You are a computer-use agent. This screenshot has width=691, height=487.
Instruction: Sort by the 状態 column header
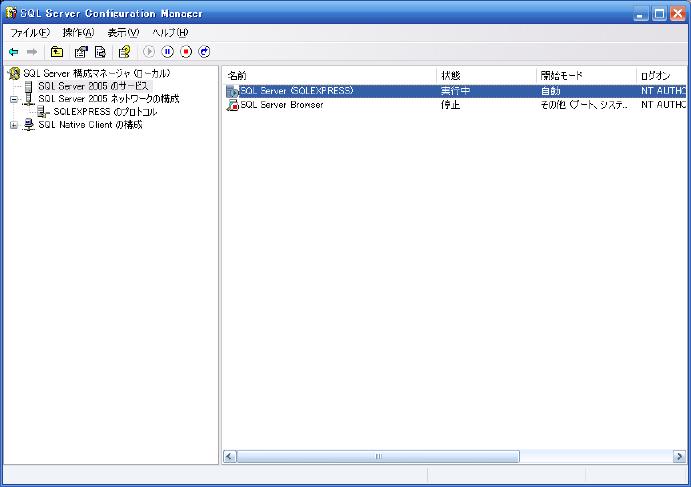coord(486,76)
